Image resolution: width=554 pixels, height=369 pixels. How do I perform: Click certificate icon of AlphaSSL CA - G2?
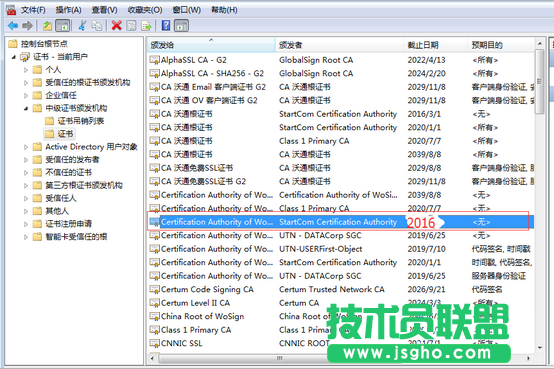pyautogui.click(x=154, y=60)
